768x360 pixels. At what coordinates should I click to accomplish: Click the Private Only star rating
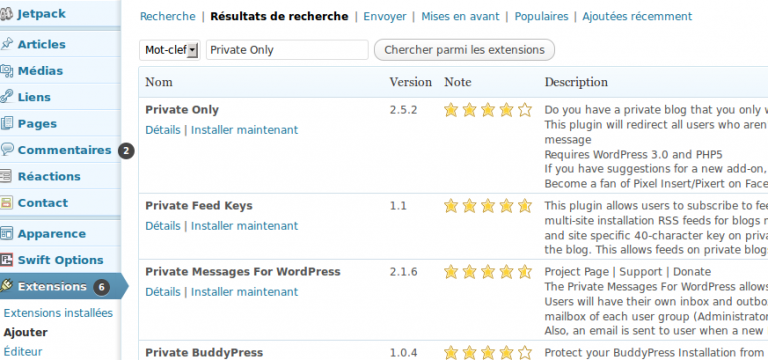point(488,110)
